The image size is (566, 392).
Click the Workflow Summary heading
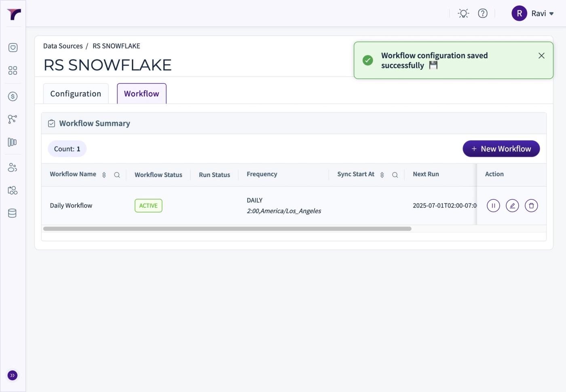pos(95,123)
